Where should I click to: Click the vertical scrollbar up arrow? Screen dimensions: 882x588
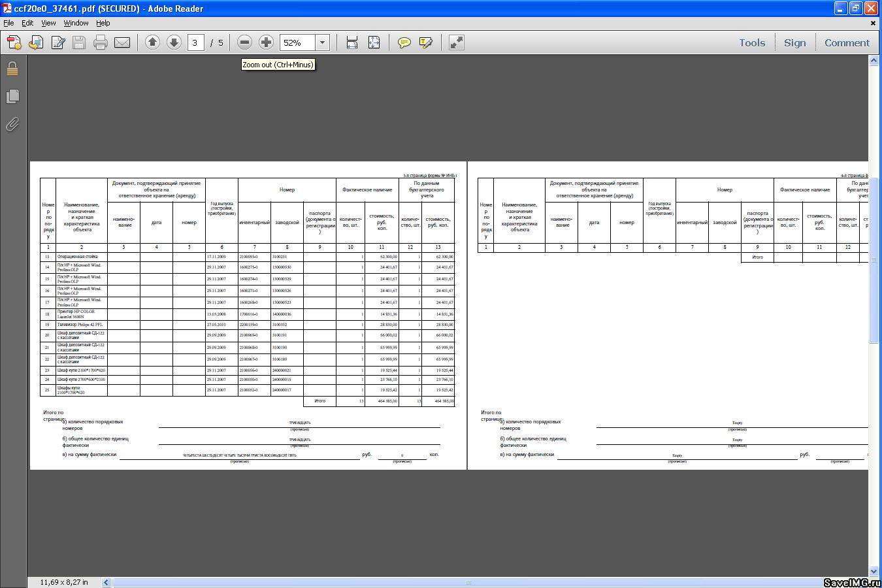874,60
